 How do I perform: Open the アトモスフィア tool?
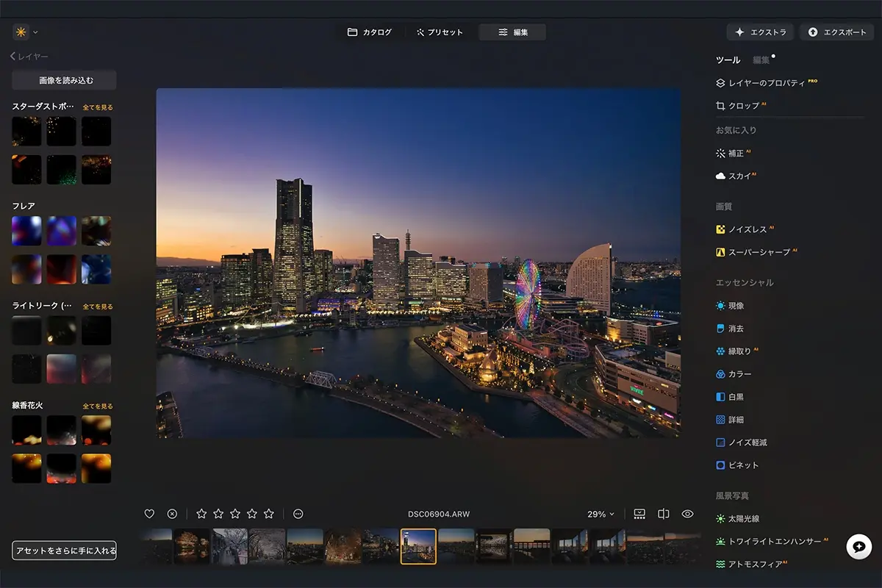click(751, 564)
